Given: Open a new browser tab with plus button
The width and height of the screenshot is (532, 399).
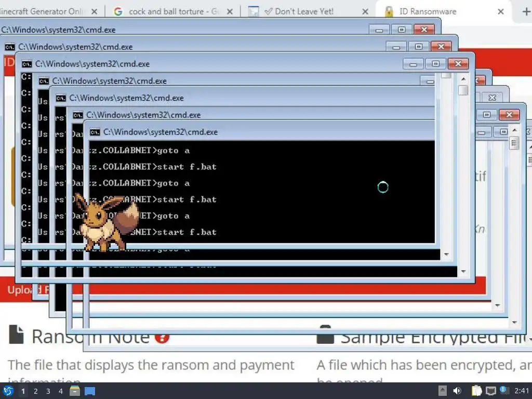Looking at the screenshot, I should [x=526, y=11].
